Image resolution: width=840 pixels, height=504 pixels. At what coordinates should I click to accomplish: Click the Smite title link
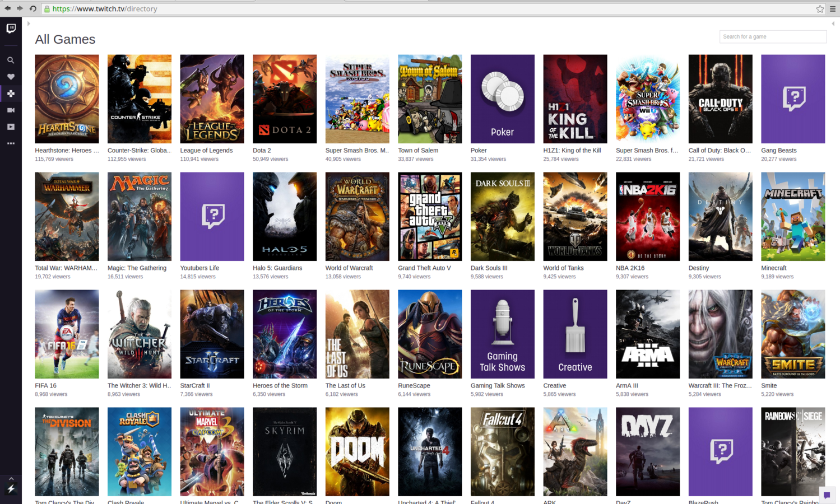[x=769, y=386]
